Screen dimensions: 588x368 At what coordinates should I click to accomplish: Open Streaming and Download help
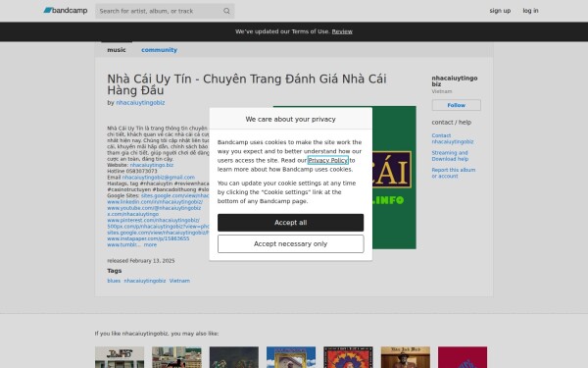450,156
